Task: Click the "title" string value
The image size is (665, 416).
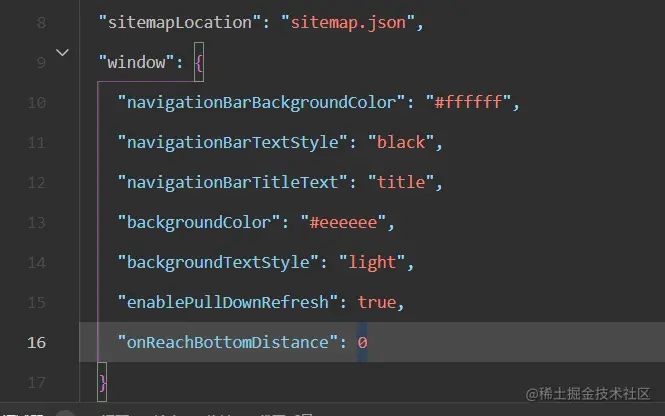Action: (401, 183)
